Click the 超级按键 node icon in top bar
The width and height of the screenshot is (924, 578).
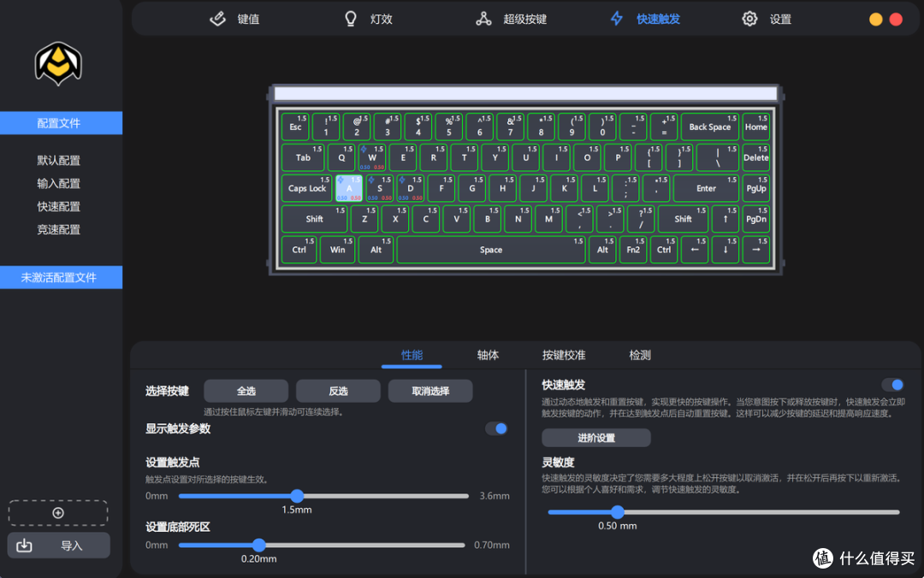tap(485, 18)
